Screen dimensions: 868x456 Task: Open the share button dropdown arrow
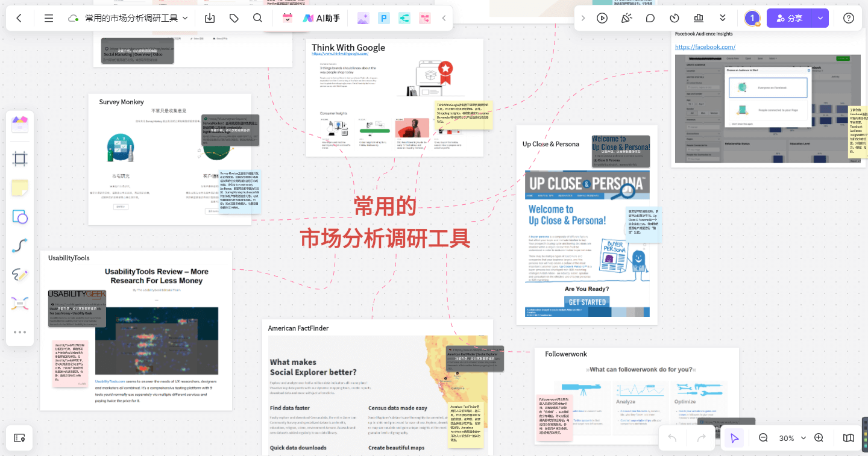820,18
